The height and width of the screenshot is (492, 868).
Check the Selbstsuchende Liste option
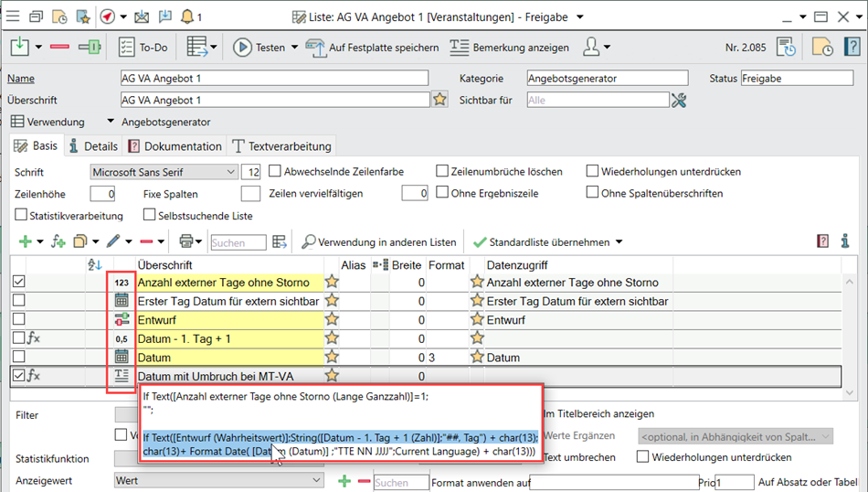150,216
